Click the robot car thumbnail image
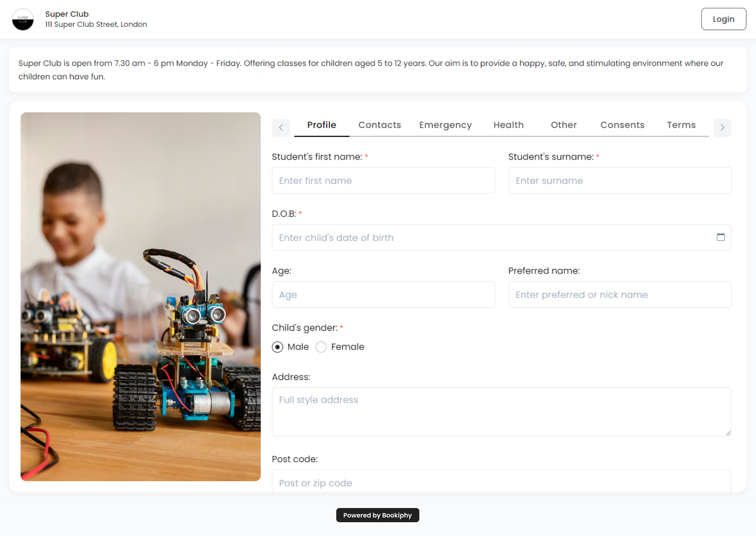The image size is (756, 536). pyautogui.click(x=141, y=296)
